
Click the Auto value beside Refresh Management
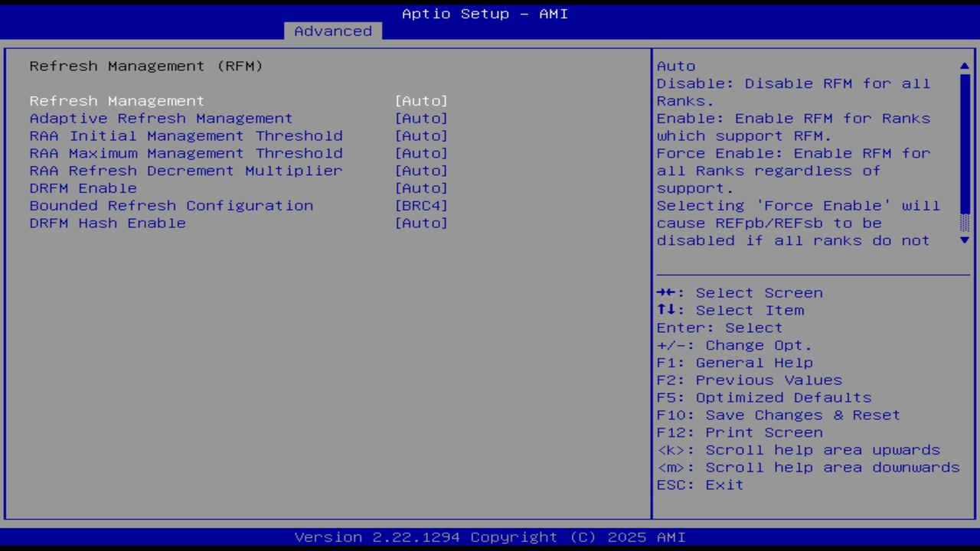point(422,100)
